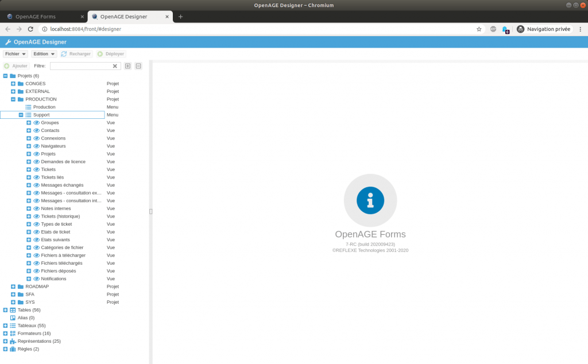Select the Types de ticket view
The image size is (588, 364).
tap(56, 224)
